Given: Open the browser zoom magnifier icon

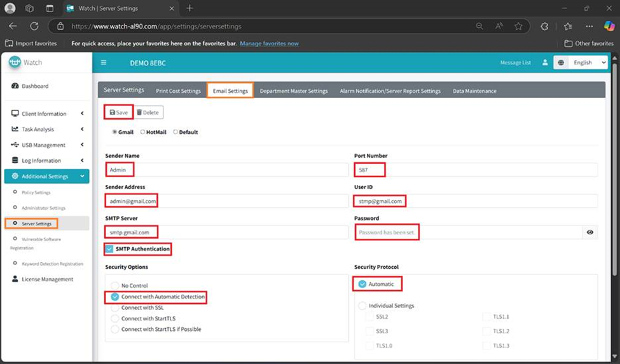Looking at the screenshot, I should [479, 27].
